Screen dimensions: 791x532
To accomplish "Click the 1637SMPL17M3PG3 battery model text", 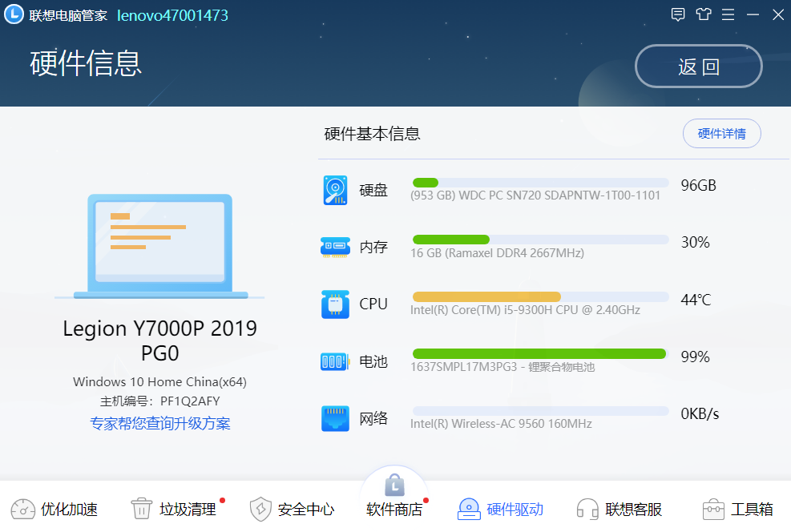I will tap(502, 367).
